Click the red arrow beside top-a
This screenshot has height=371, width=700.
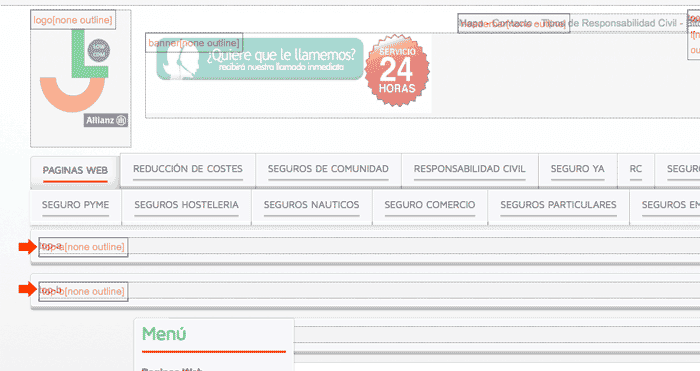coord(28,246)
